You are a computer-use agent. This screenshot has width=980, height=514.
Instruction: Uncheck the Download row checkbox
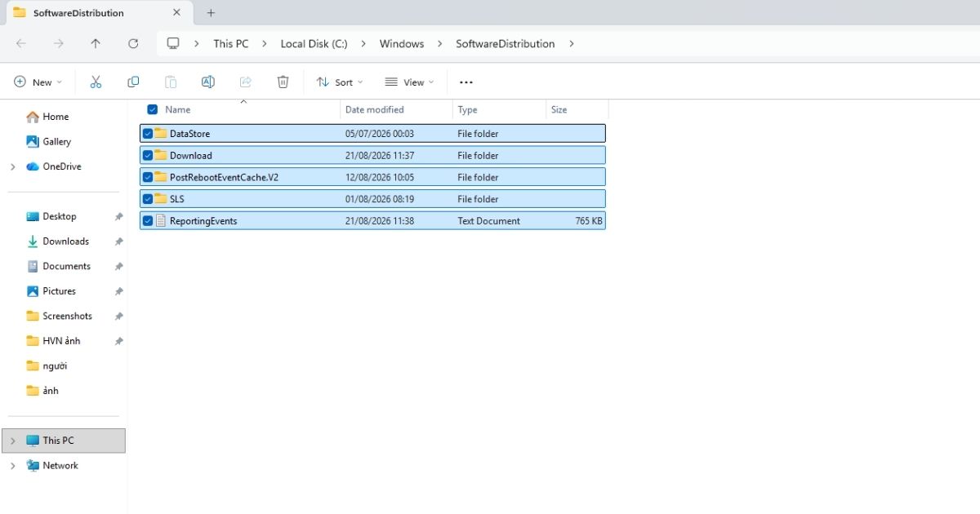147,155
